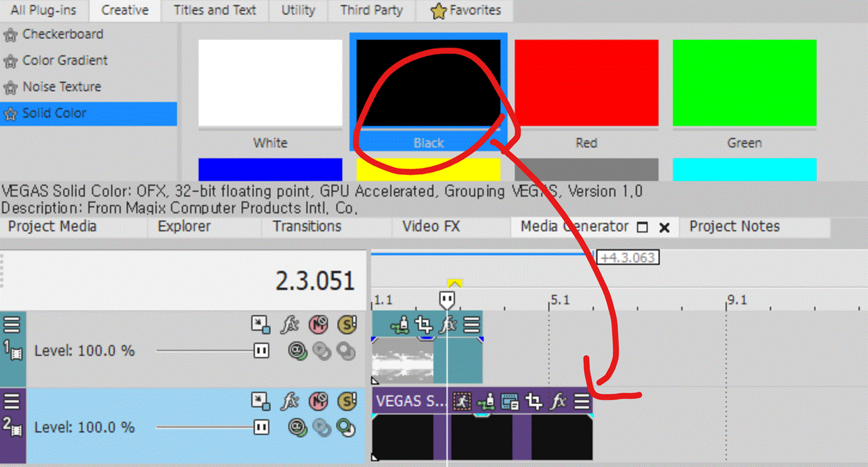This screenshot has height=467, width=868.
Task: Open Track Motion for track 1
Action: [x=261, y=325]
